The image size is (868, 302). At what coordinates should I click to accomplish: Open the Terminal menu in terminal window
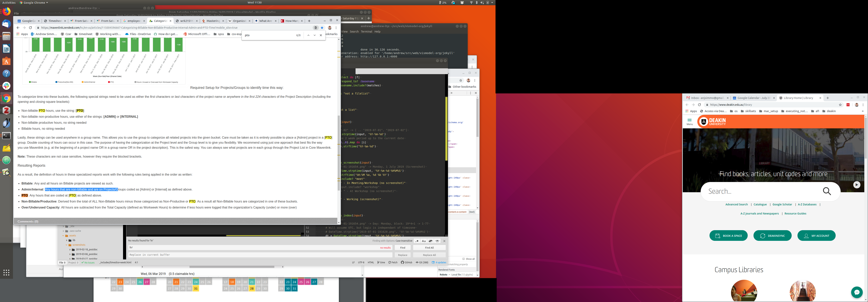pos(366,32)
